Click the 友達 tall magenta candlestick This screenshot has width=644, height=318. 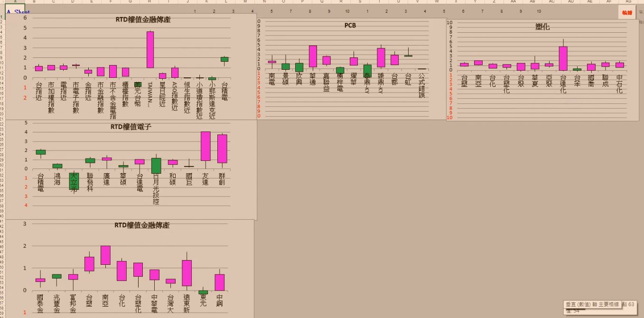point(205,146)
